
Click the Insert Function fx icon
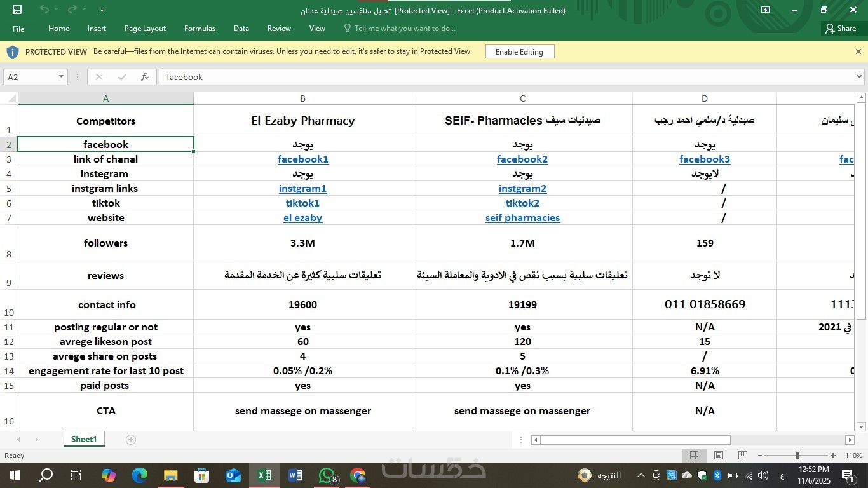[145, 77]
